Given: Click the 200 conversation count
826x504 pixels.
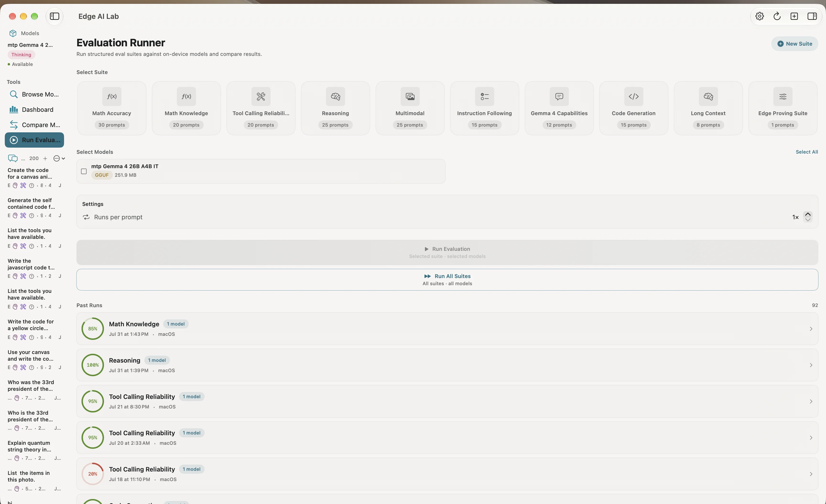Looking at the screenshot, I should click(34, 159).
